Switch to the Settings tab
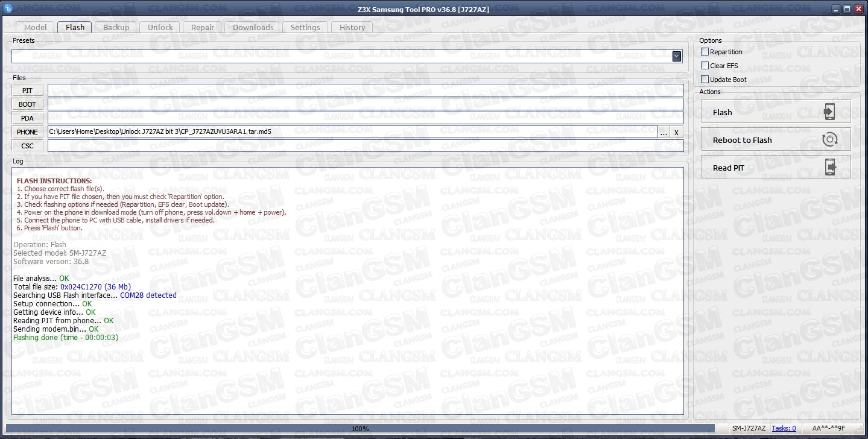The image size is (868, 439). (305, 27)
